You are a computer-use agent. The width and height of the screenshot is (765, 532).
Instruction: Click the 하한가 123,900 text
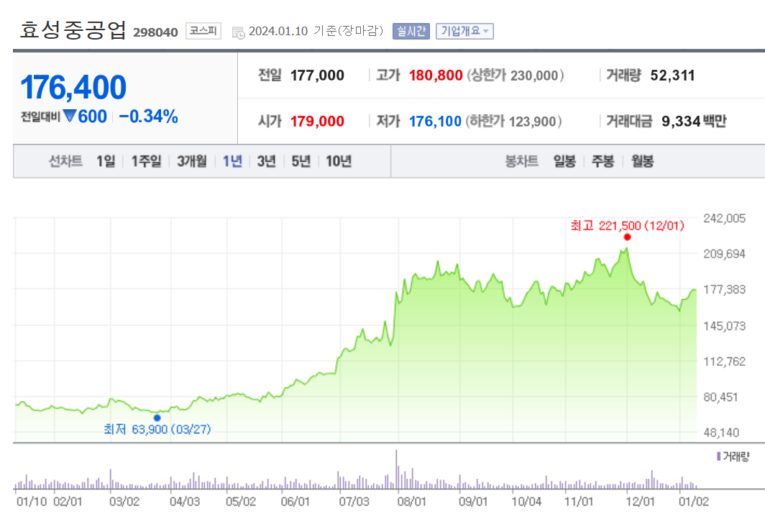coord(514,121)
